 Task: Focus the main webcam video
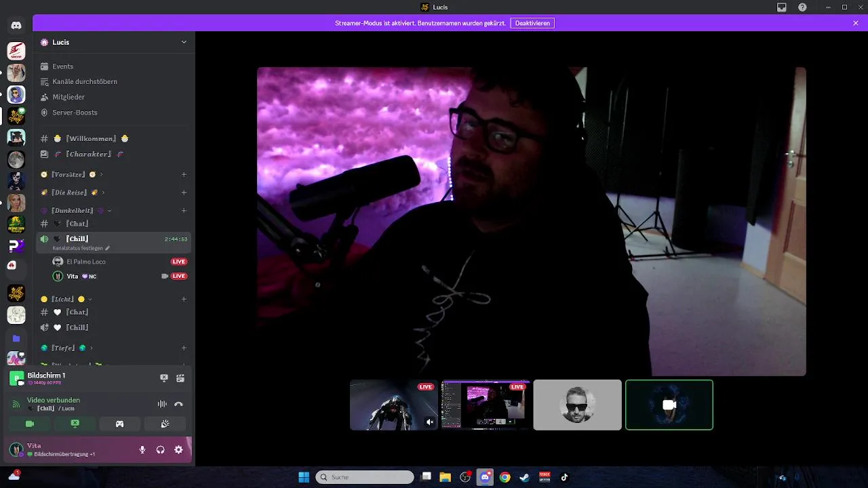tap(532, 221)
